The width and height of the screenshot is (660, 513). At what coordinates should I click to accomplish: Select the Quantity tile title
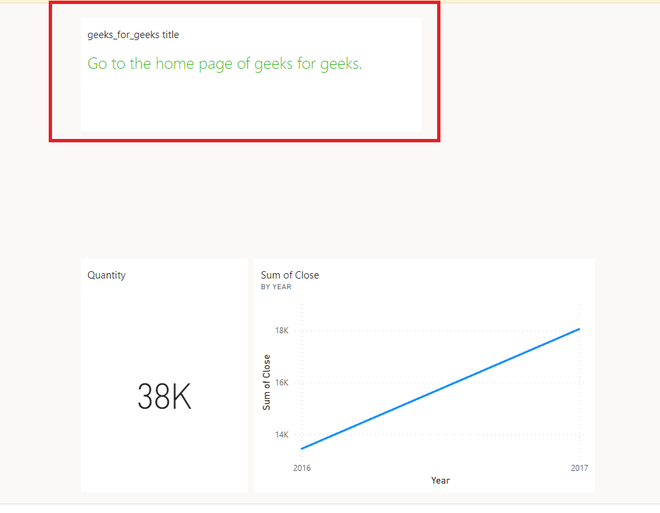pyautogui.click(x=107, y=275)
